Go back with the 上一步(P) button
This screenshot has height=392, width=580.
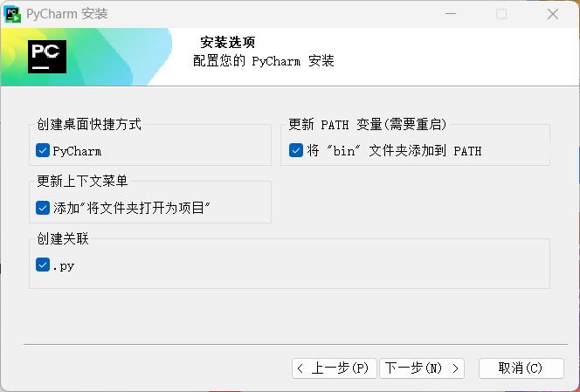pyautogui.click(x=334, y=368)
